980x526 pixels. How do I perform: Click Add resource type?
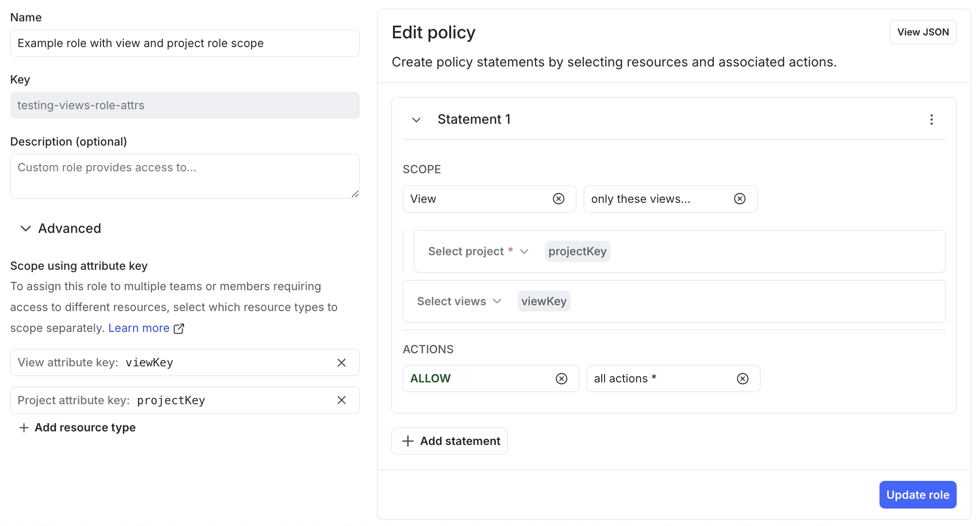tap(77, 427)
